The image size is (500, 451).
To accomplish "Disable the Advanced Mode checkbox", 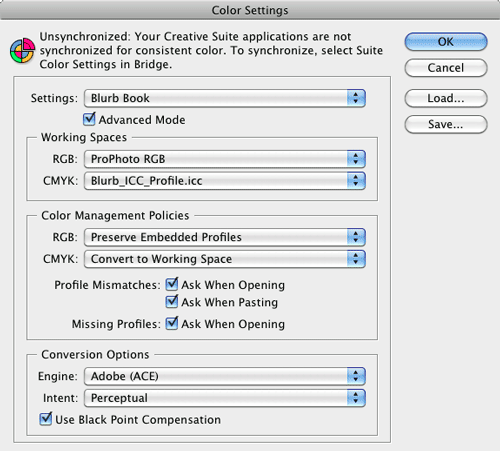I will [x=89, y=119].
